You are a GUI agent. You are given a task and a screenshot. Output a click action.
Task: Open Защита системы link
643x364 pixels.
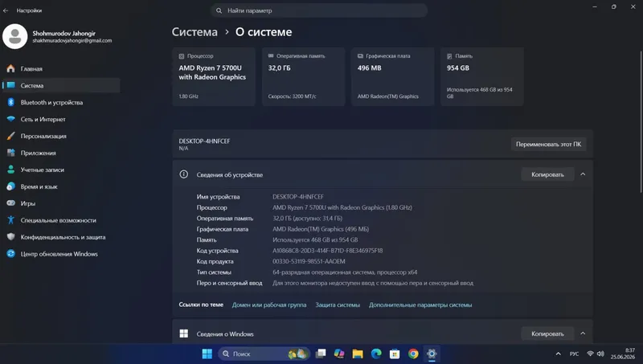338,305
